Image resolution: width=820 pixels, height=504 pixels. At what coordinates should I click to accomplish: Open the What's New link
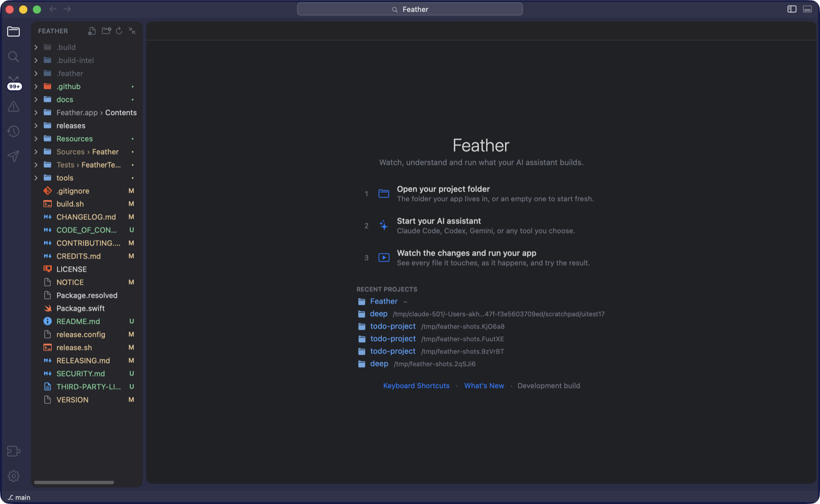pyautogui.click(x=484, y=386)
